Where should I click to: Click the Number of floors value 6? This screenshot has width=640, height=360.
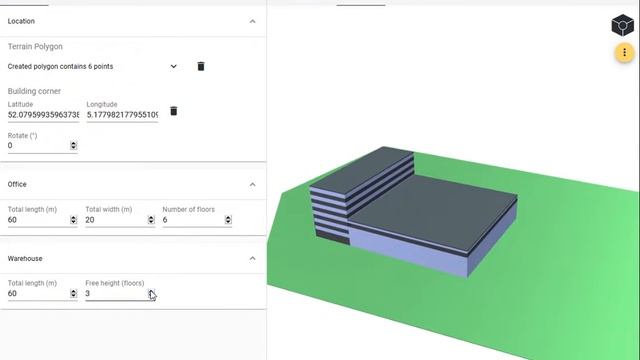[165, 220]
